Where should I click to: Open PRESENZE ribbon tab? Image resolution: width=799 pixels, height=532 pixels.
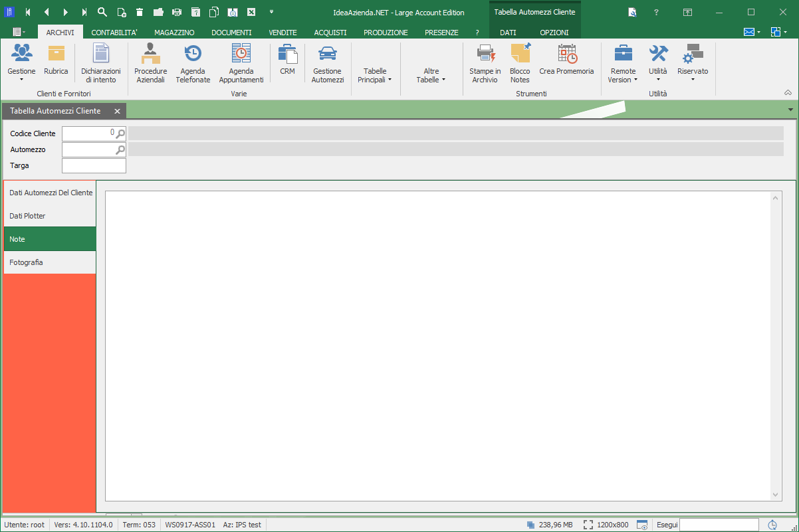[x=441, y=32]
